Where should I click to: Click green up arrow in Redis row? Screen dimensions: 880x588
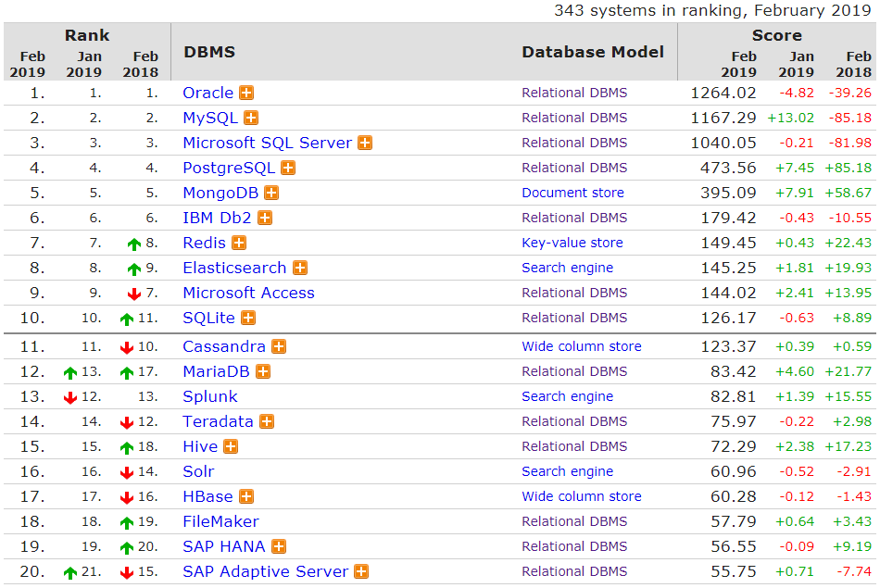(134, 244)
